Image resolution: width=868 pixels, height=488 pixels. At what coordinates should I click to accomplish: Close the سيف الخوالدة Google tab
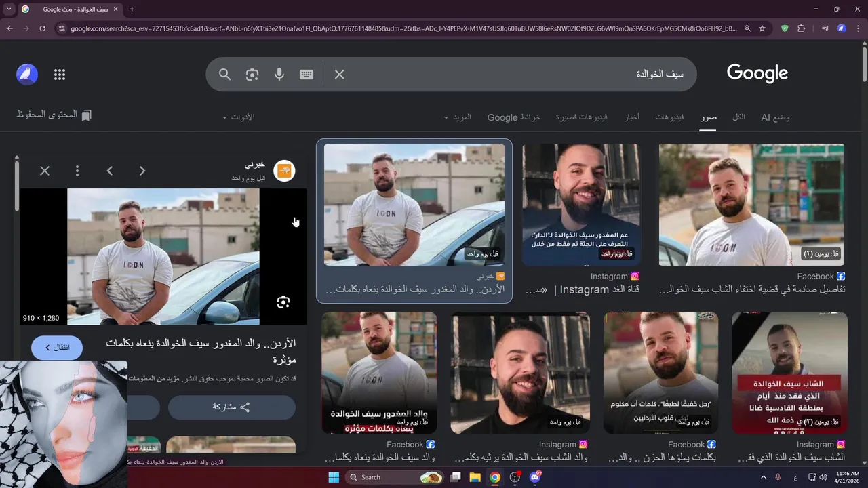click(115, 9)
